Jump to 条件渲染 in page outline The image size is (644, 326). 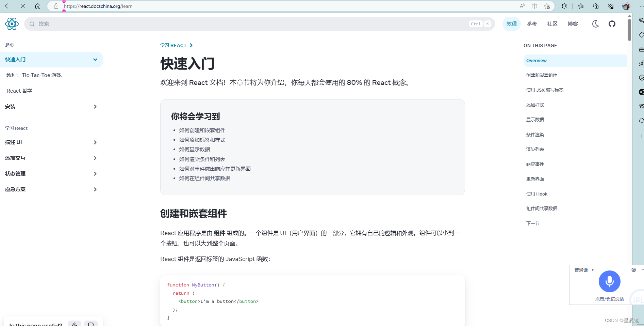pos(535,135)
